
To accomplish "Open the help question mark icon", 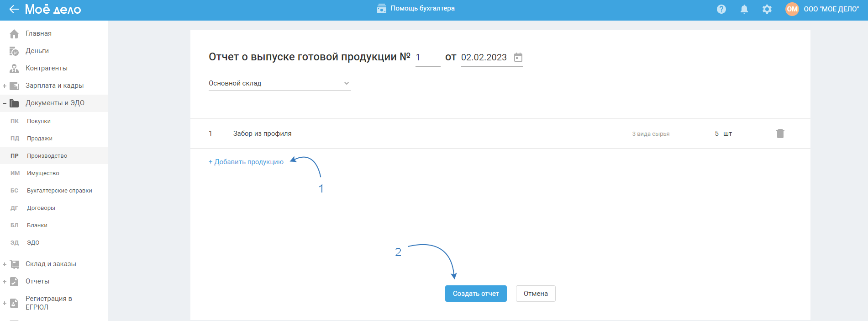I will tap(721, 9).
